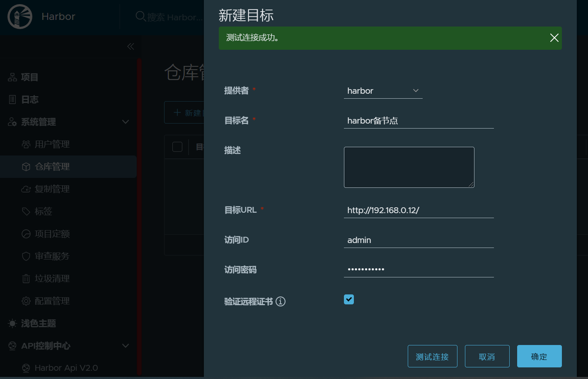The height and width of the screenshot is (379, 588).
Task: Click the 用户管理 users icon
Action: tap(26, 144)
